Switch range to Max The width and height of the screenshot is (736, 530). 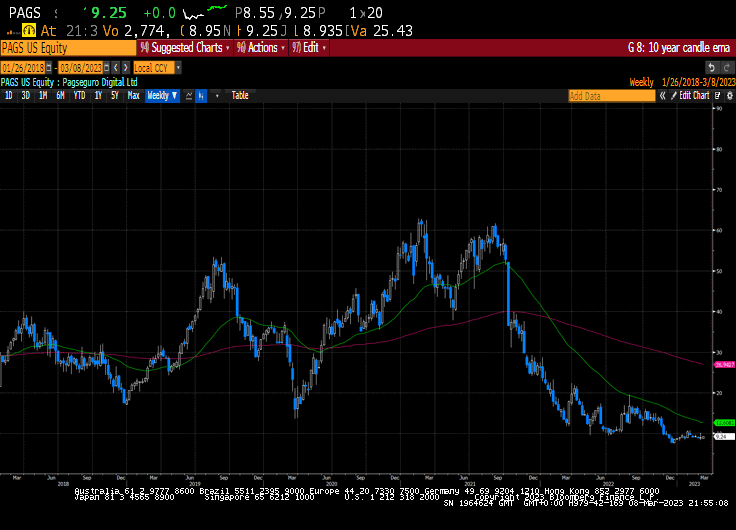pyautogui.click(x=133, y=95)
